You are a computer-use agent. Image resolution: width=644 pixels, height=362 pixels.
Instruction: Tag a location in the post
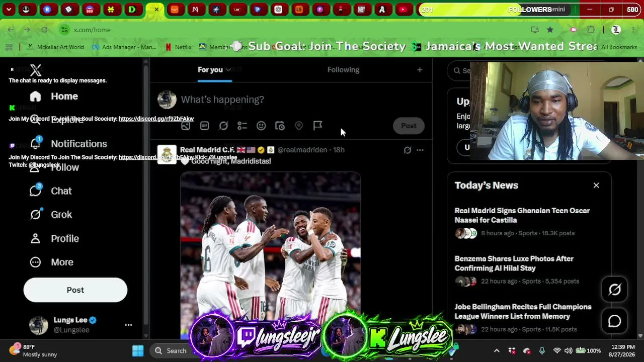click(x=299, y=126)
